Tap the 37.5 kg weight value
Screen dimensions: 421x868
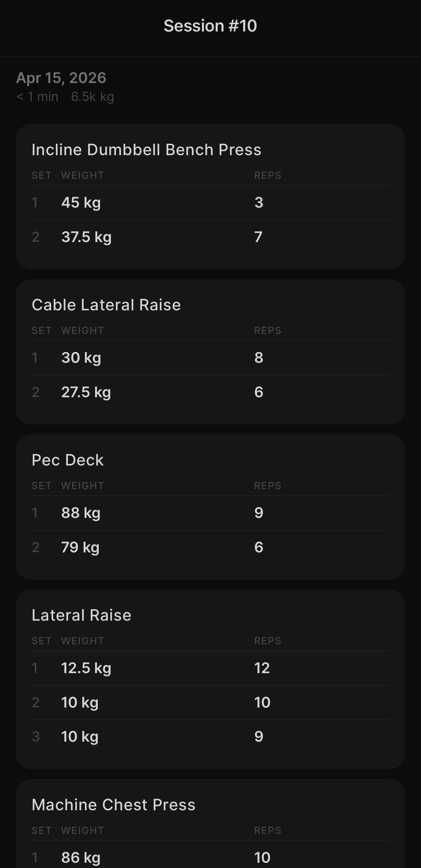[x=86, y=237]
